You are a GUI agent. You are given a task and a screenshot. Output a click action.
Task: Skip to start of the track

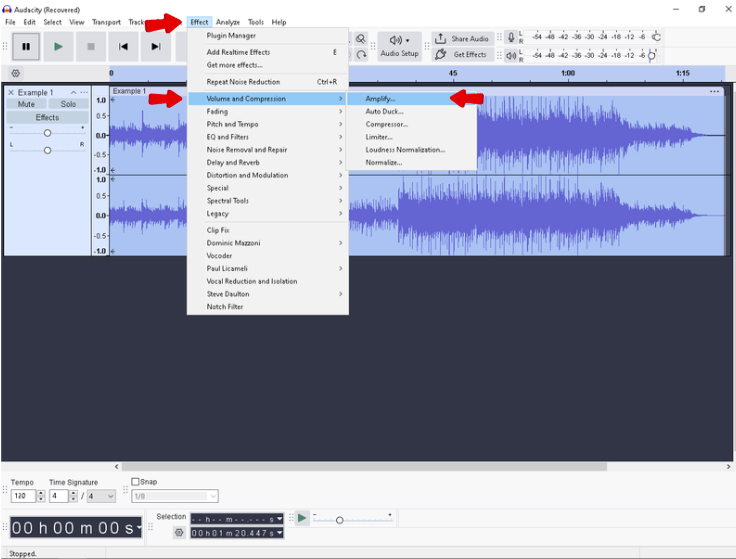pos(123,46)
